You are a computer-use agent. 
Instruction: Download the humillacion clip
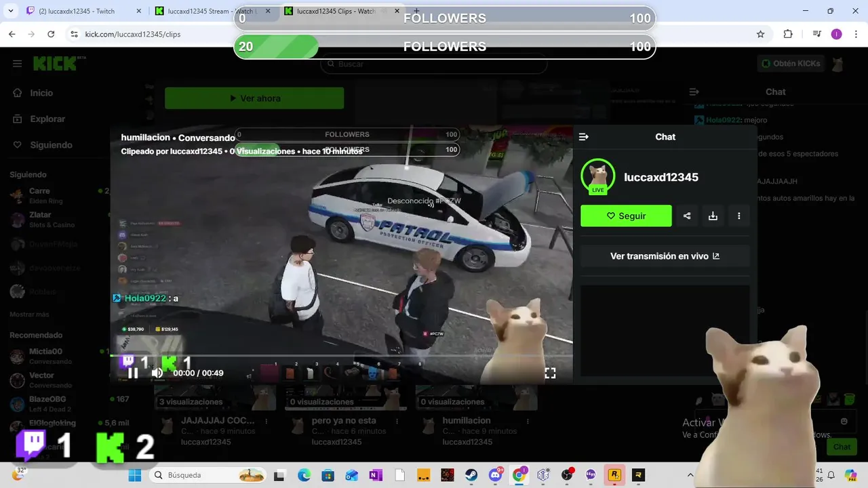[x=713, y=216]
